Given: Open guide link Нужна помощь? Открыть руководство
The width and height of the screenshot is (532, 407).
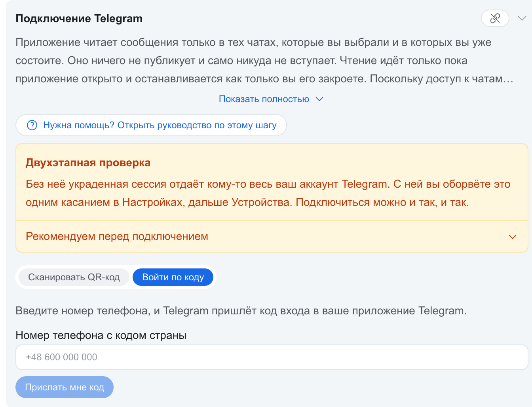Looking at the screenshot, I should point(151,125).
